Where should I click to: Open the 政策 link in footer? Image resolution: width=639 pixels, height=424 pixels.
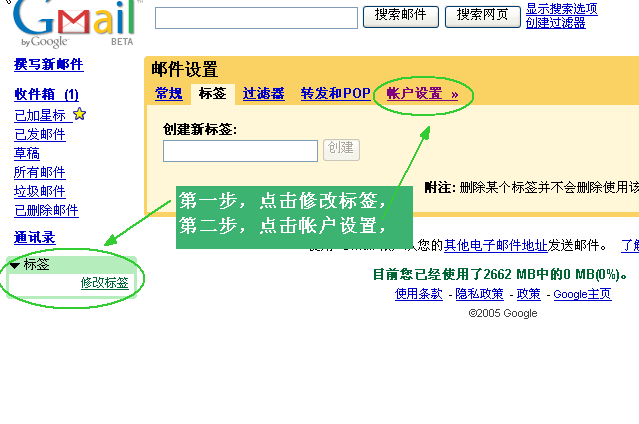pos(529,294)
